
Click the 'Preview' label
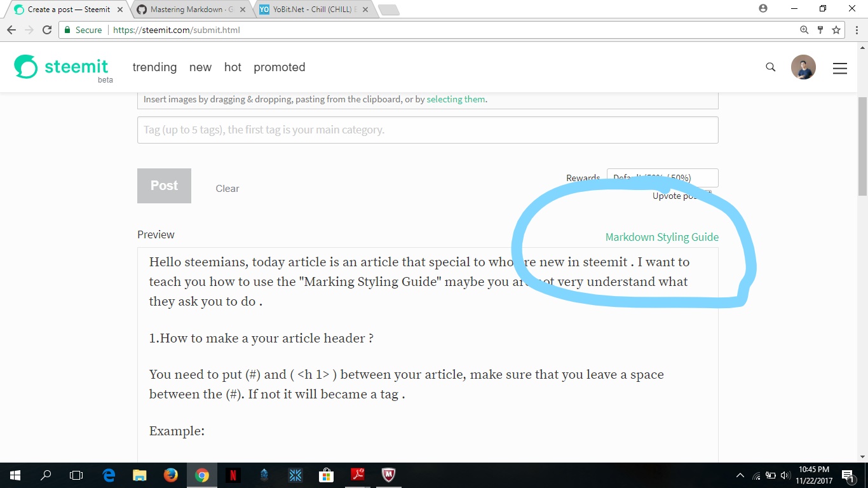click(156, 234)
